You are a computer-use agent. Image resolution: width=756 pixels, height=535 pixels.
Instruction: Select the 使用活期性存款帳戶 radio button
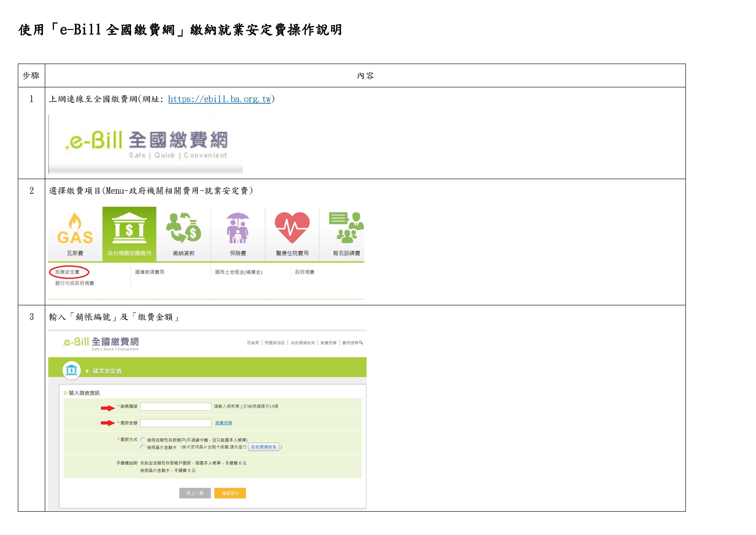(143, 440)
